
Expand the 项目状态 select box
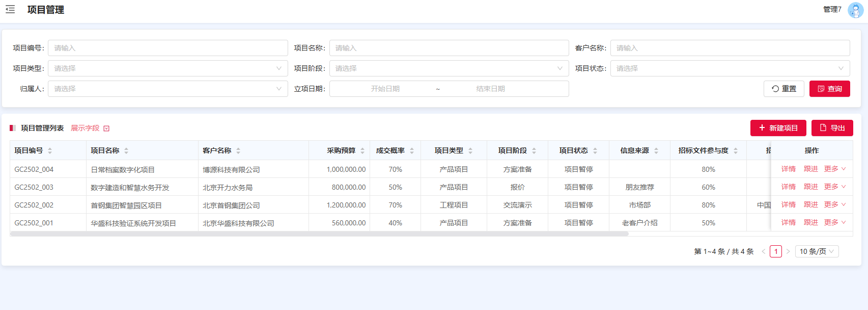click(730, 68)
